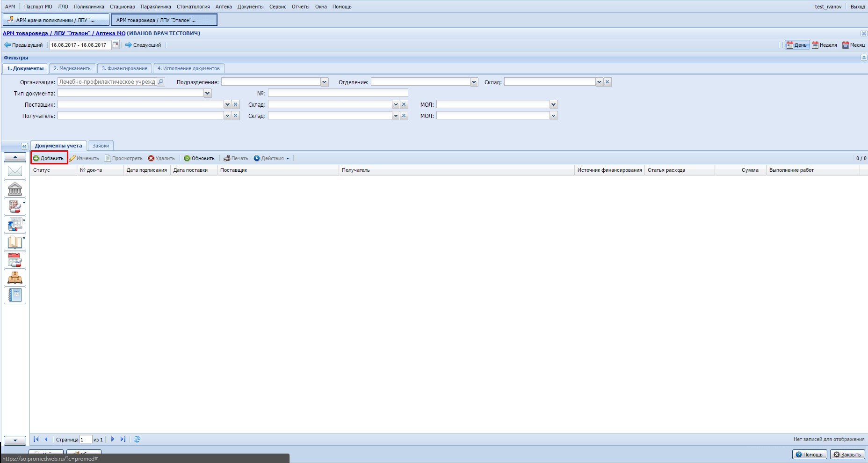Open the medicines pills sidebar icon

tap(15, 207)
